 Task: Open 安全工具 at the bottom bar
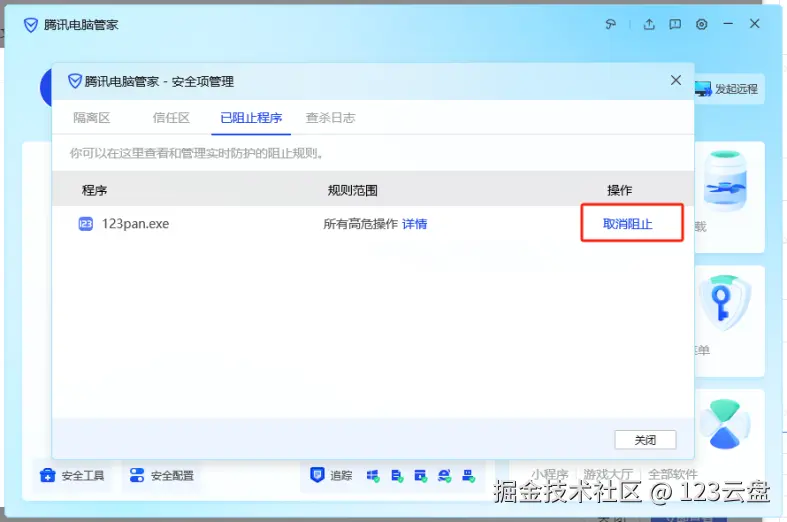72,475
